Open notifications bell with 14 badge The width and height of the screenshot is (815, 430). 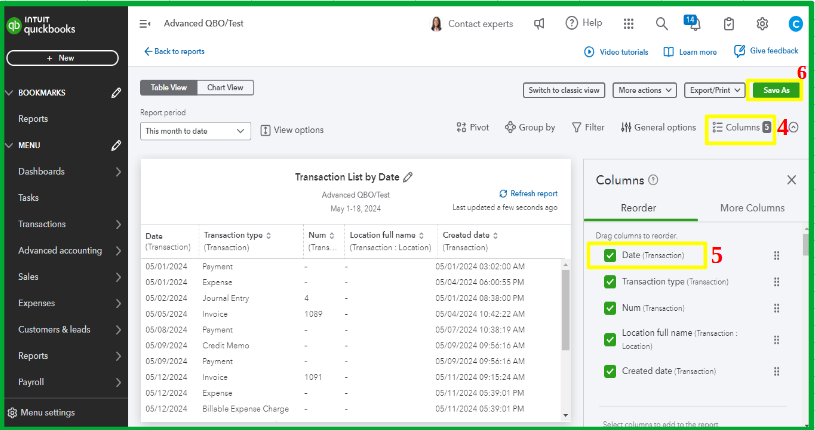[x=692, y=22]
